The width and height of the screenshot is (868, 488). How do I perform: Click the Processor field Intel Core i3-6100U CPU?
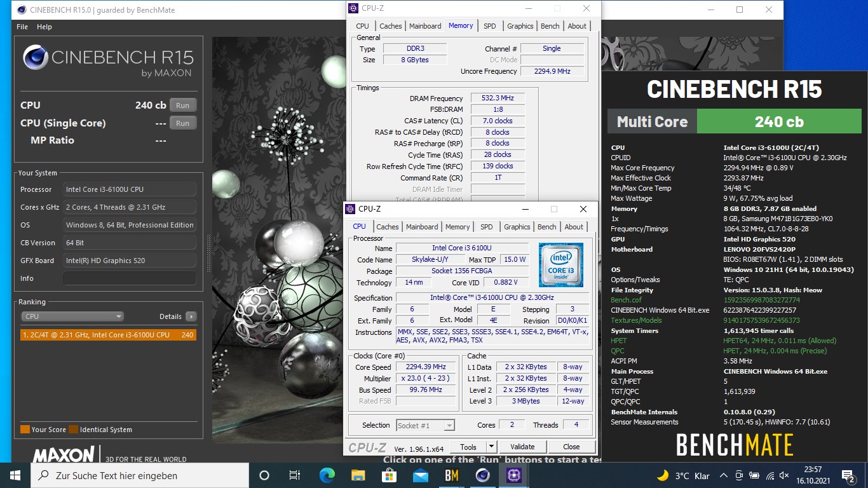click(130, 189)
